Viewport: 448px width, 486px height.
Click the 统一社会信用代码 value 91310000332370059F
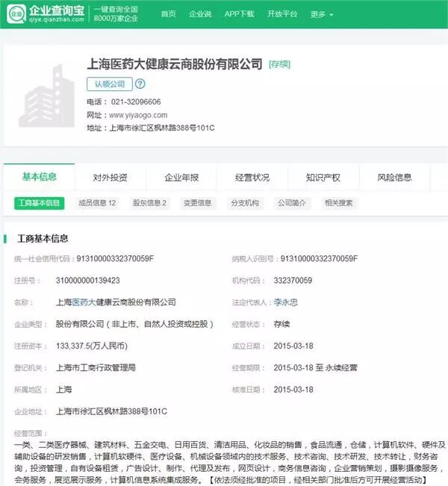(115, 258)
